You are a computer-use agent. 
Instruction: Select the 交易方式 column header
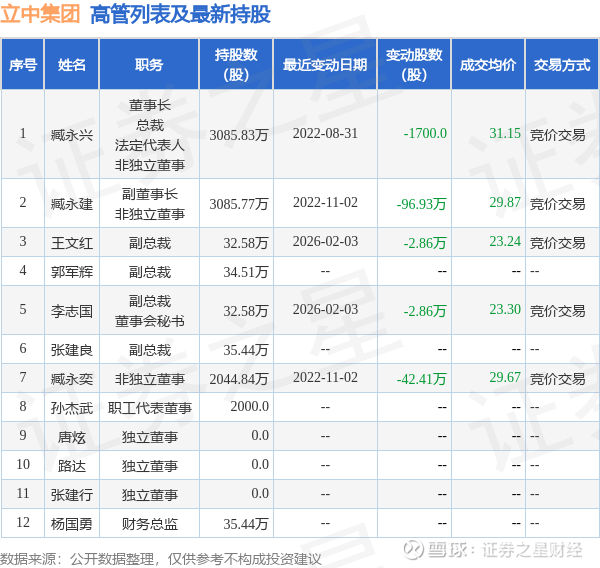pos(562,64)
